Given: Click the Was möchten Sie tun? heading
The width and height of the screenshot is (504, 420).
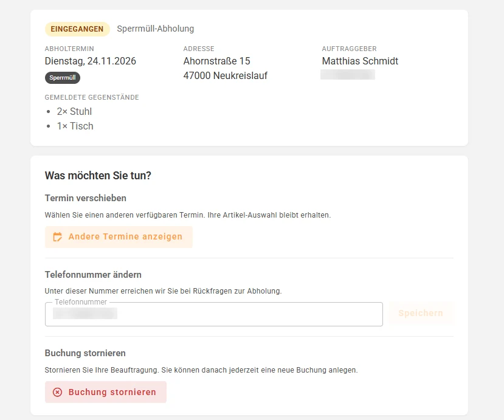Looking at the screenshot, I should 98,176.
